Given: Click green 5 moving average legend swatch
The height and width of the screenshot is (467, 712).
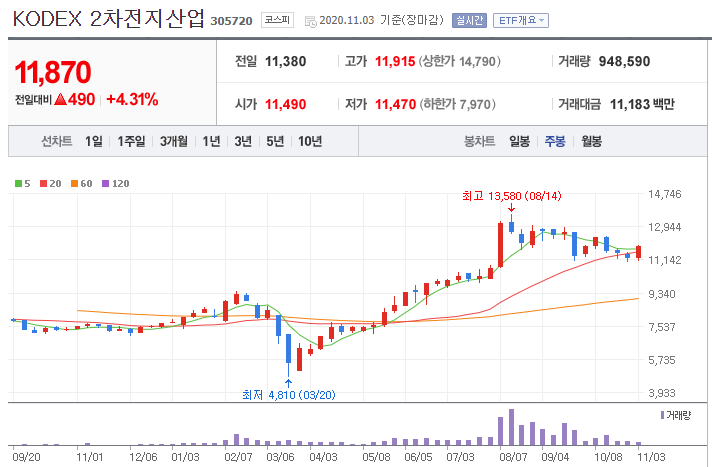Looking at the screenshot, I should (x=18, y=184).
